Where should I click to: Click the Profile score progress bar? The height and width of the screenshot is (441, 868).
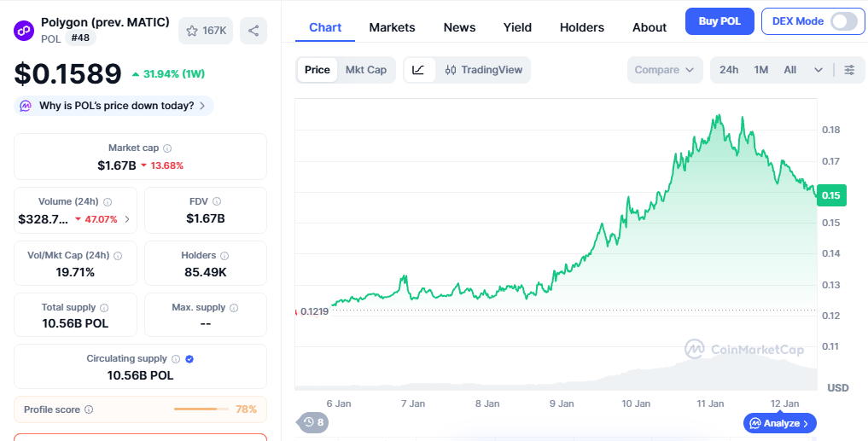(x=201, y=409)
